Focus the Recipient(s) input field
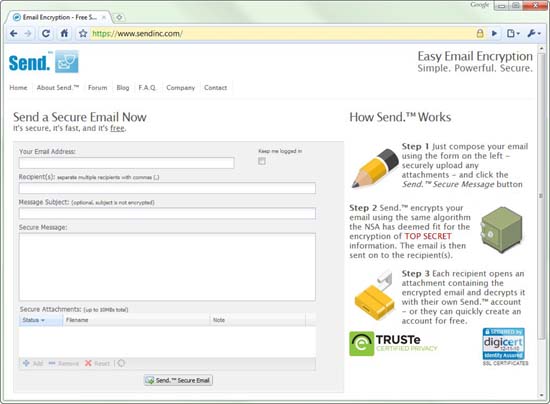This screenshot has height=404, width=550. (x=167, y=188)
